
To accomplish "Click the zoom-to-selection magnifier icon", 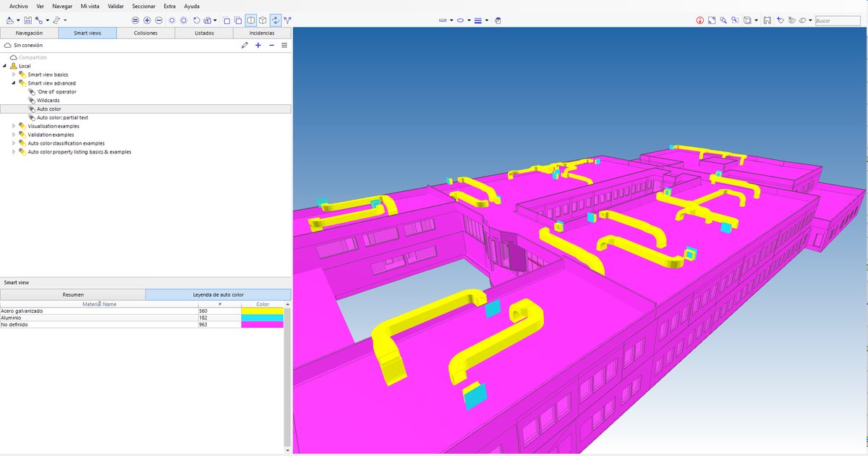I will click(735, 20).
